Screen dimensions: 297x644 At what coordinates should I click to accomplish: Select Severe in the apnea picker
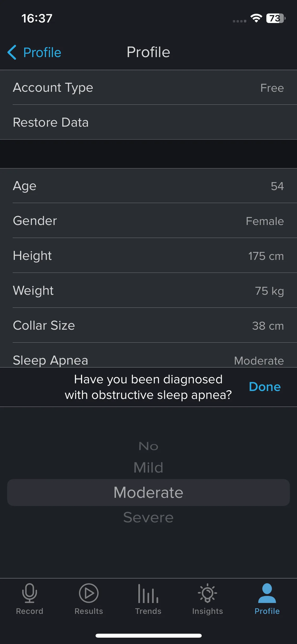[x=148, y=517]
